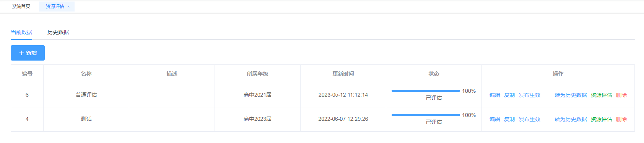Click 转为历史数据 for the 普通评估 row

click(x=571, y=95)
